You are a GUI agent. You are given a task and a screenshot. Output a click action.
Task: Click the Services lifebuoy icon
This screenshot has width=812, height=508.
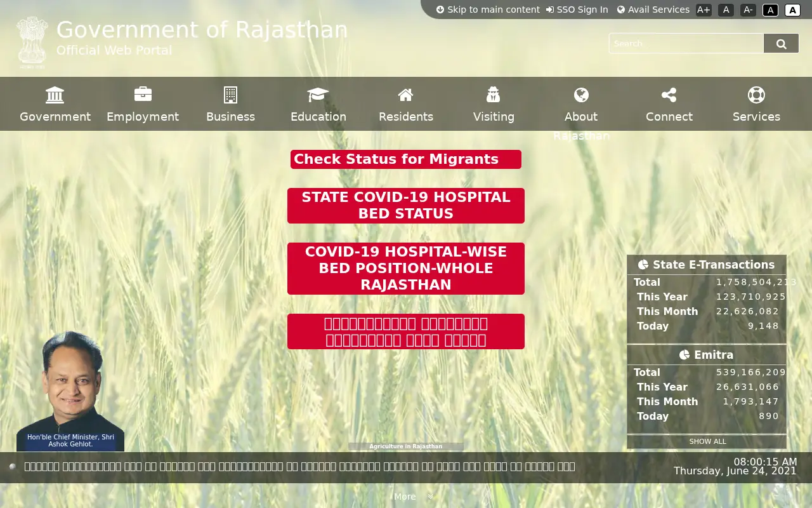click(756, 95)
